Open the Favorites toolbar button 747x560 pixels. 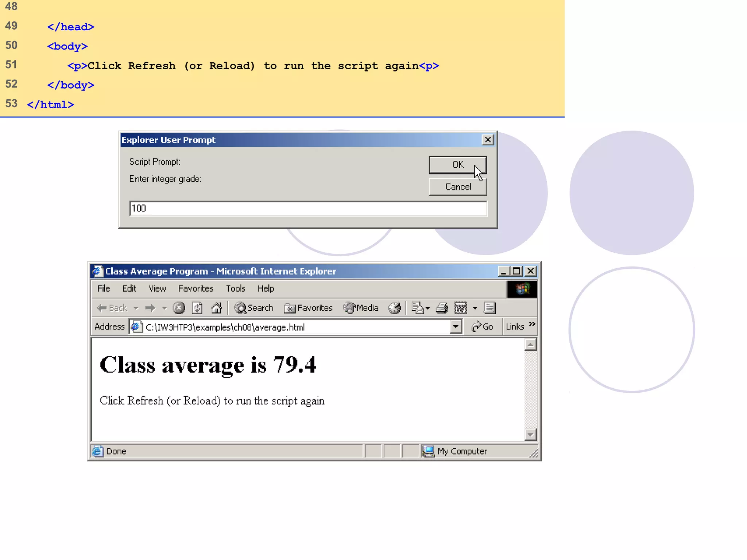point(309,308)
